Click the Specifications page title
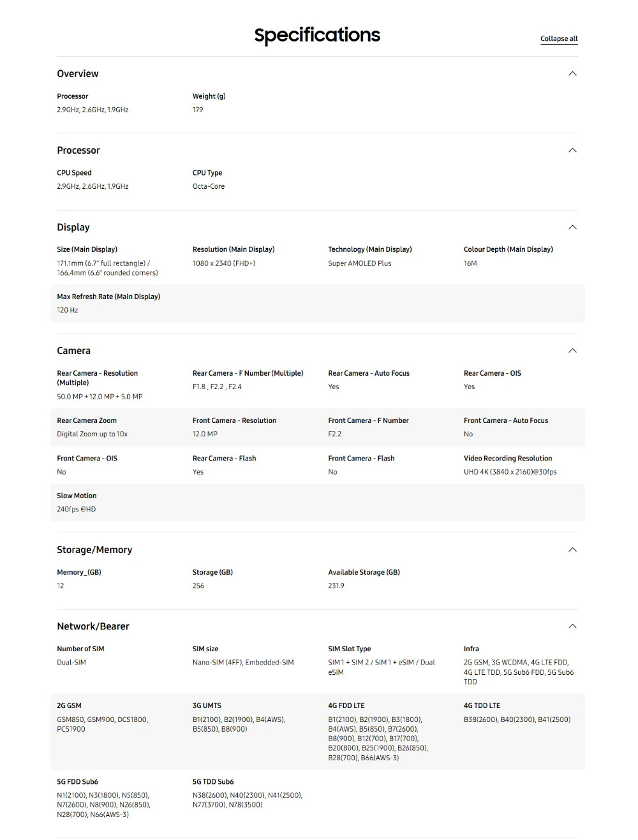Screen dimensions: 638x840 tap(317, 35)
